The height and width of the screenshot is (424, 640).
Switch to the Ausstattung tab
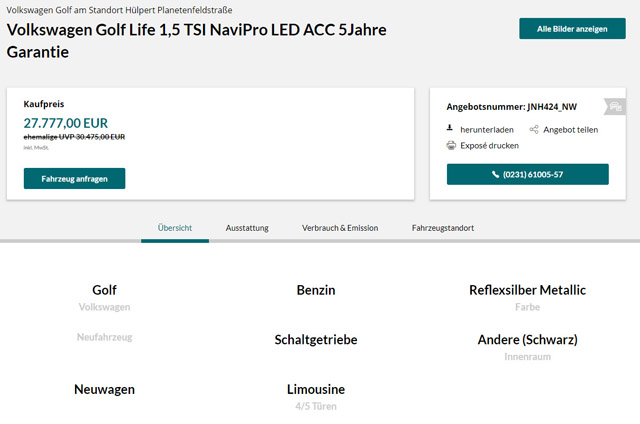pos(247,228)
